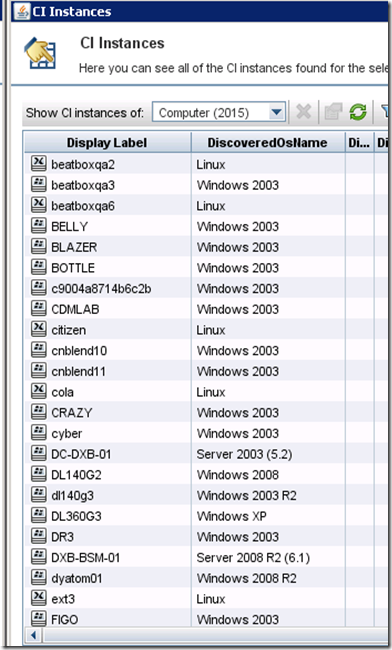
Task: Select the DL360G3 row label
Action: (x=76, y=517)
